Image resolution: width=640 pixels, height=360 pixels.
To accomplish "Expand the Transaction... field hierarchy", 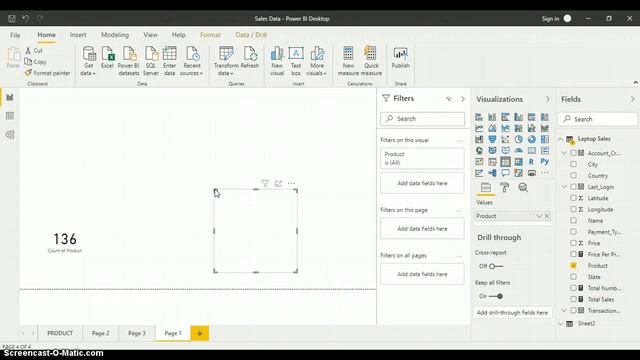I will (564, 311).
